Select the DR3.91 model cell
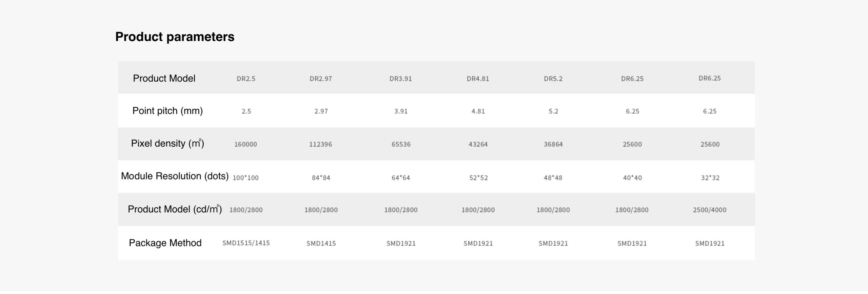This screenshot has height=294, width=868. click(x=400, y=79)
